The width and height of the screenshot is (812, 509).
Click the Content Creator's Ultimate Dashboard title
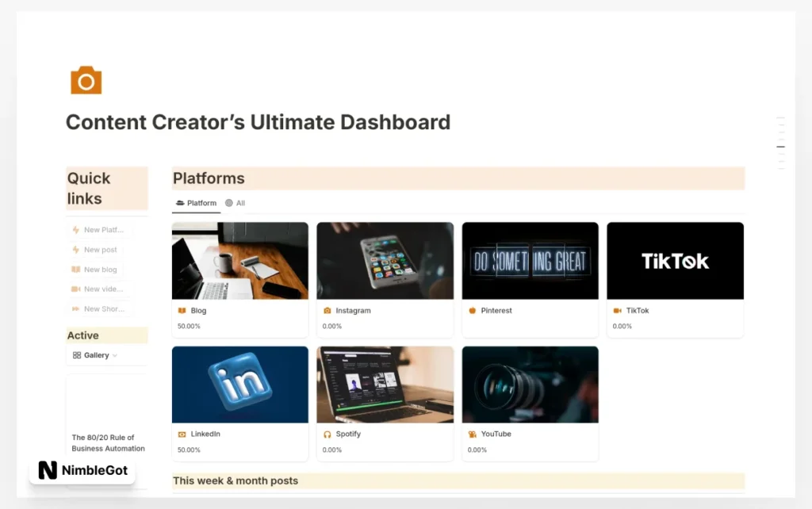coord(258,122)
